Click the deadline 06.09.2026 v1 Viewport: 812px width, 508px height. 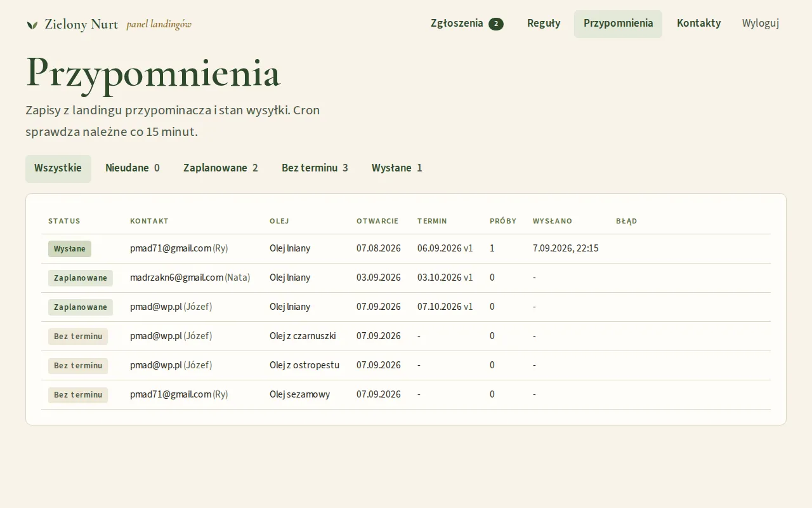445,248
